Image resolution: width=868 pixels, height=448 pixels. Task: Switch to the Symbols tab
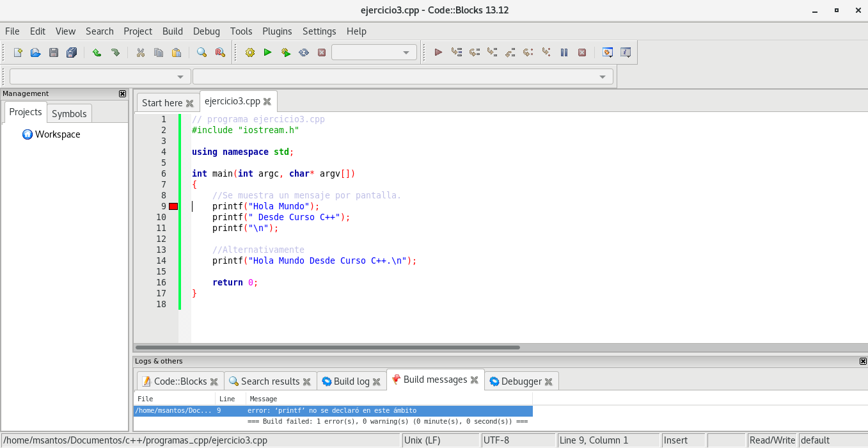click(x=69, y=113)
